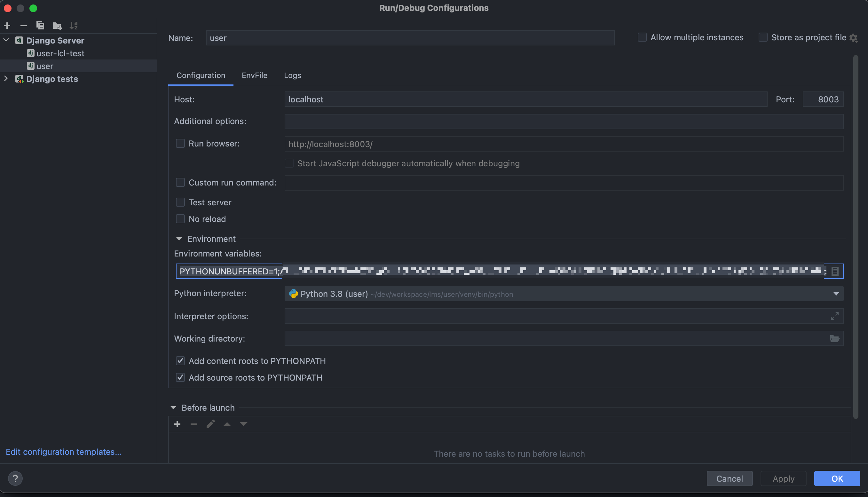Image resolution: width=868 pixels, height=497 pixels.
Task: Expand the Interpreter options field icon
Action: click(834, 316)
